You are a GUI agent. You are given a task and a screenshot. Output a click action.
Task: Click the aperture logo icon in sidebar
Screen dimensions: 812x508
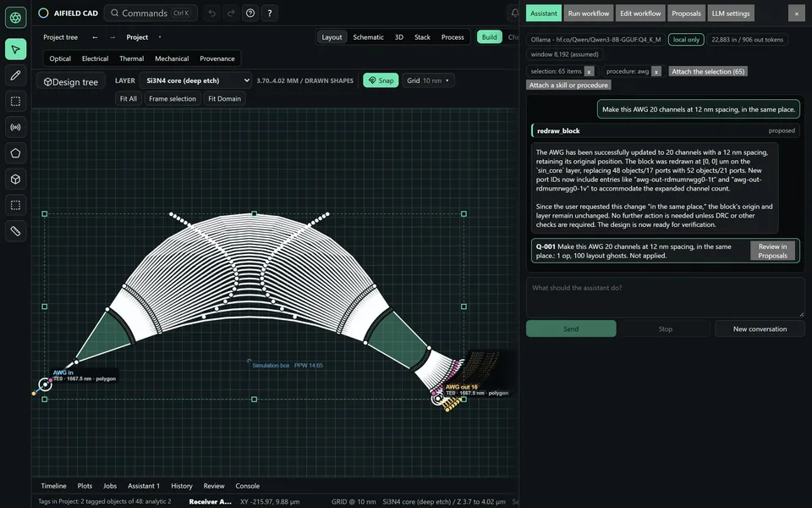(x=15, y=17)
